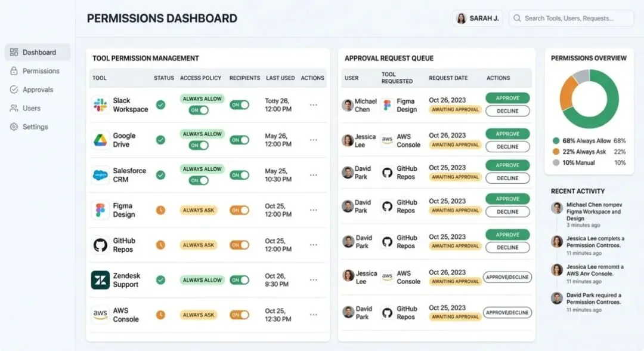Open the Sarah J. profile menu
The width and height of the screenshot is (644, 351).
[477, 19]
